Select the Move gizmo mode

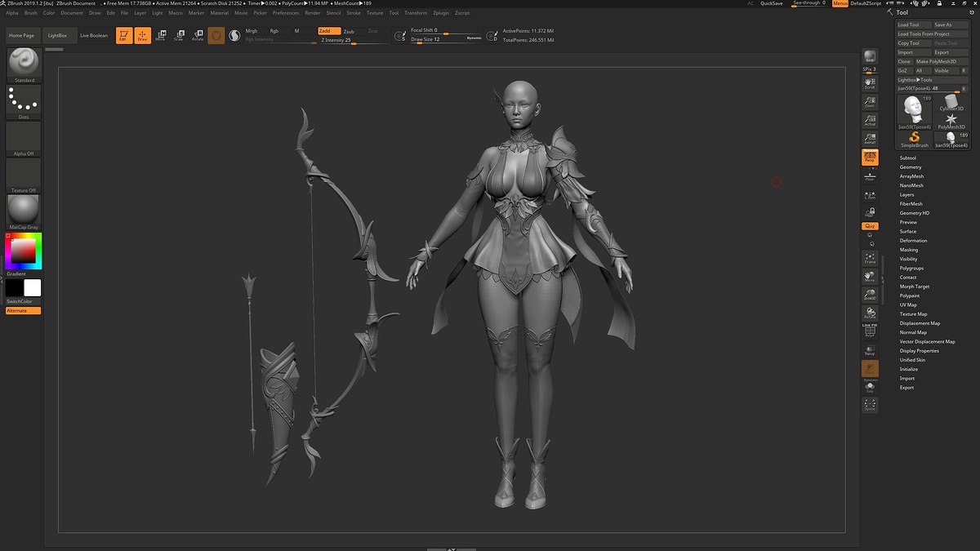tap(160, 35)
